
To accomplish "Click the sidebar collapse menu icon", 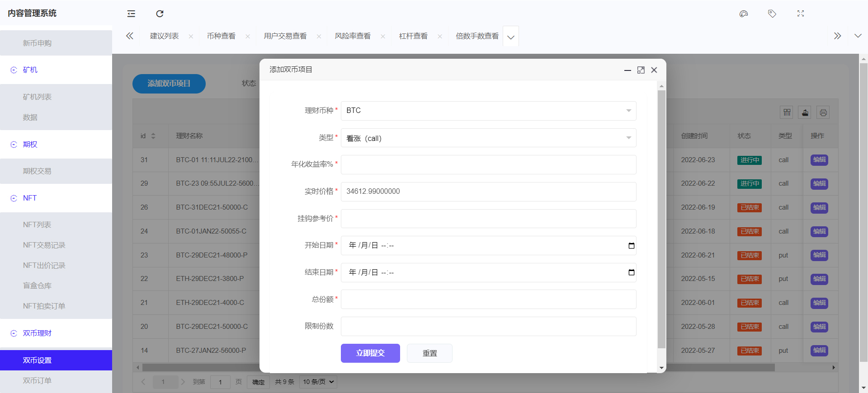I will (131, 14).
